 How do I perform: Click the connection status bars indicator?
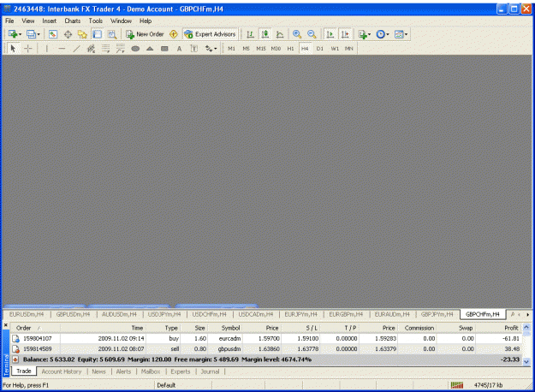(x=457, y=385)
